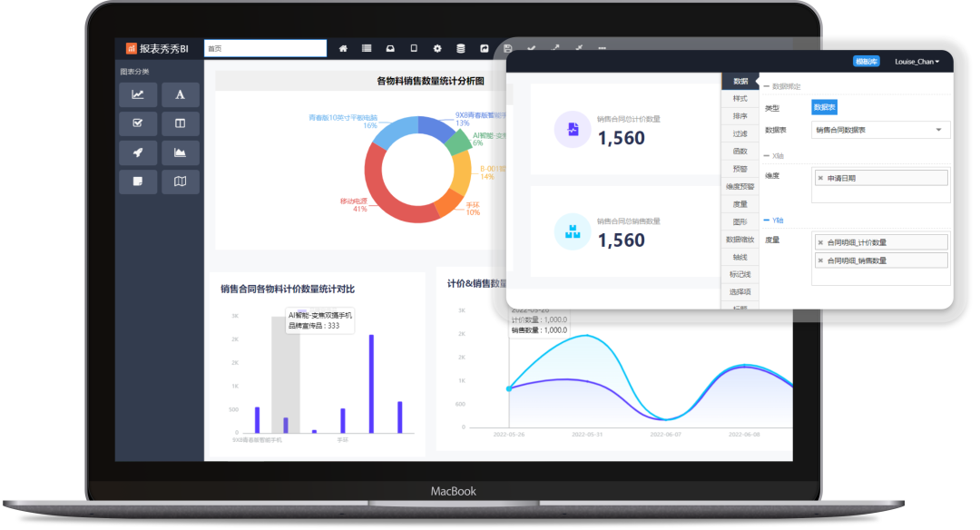Remove the 合同明细_销售数量 measure tag
The width and height of the screenshot is (980, 530).
(820, 260)
